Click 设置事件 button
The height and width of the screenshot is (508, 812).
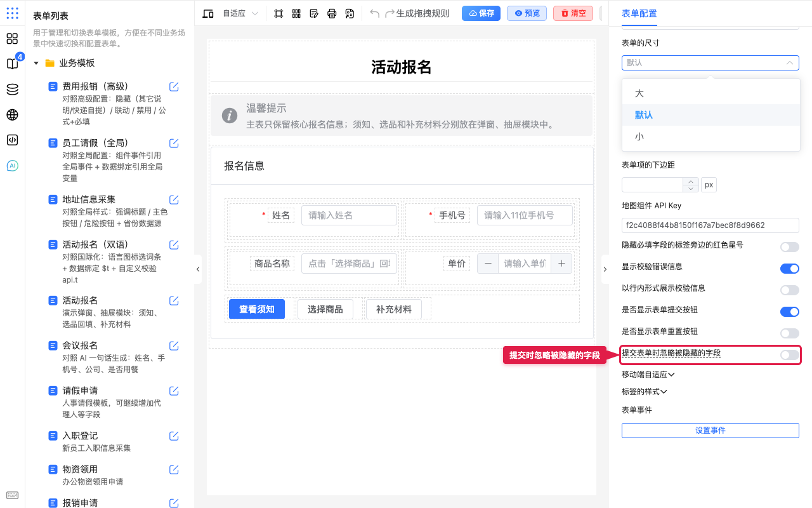(710, 431)
